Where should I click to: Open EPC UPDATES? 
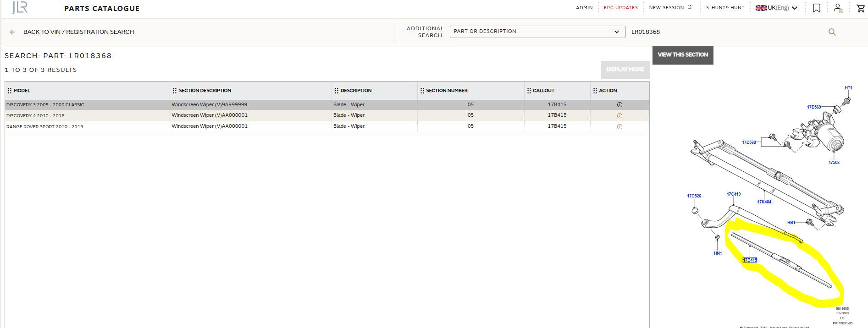(621, 8)
